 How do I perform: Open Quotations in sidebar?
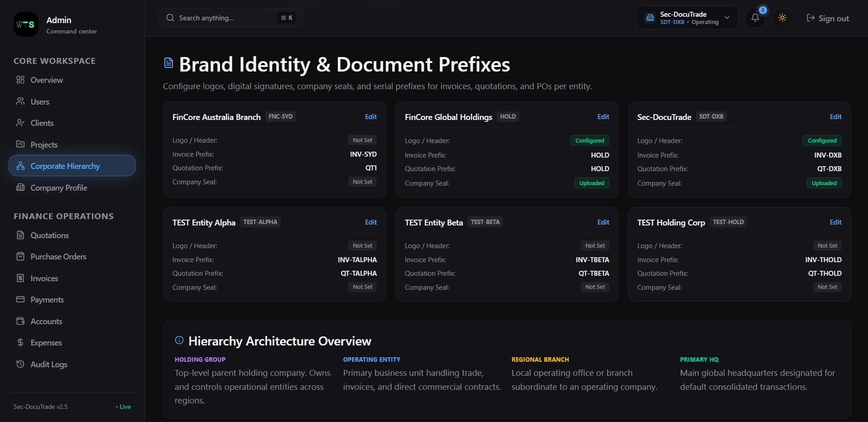coord(72,235)
